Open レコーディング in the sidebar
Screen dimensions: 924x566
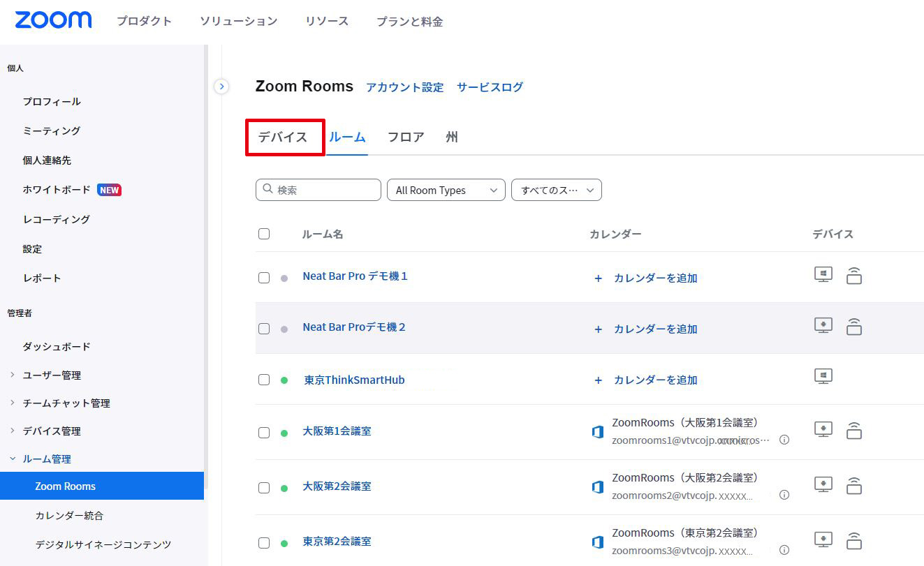[57, 219]
